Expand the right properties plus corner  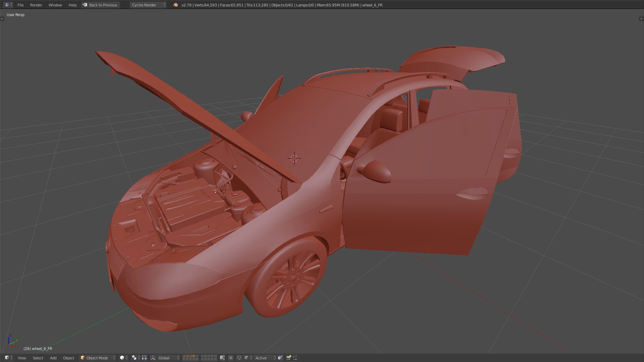[x=641, y=19]
